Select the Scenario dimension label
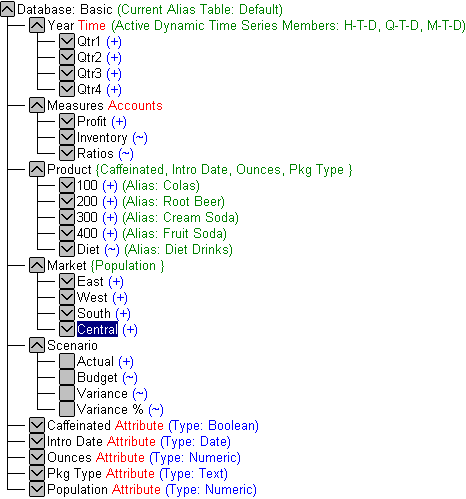This screenshot has width=466, height=499. point(72,345)
